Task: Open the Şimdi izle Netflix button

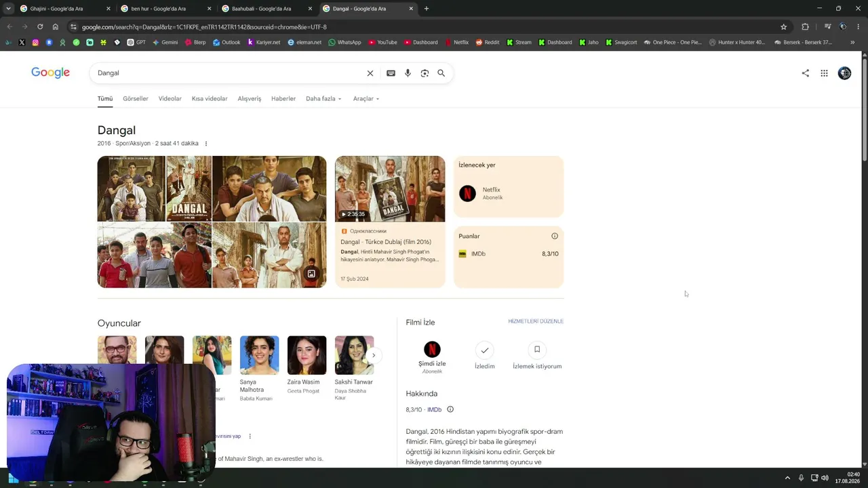Action: pos(432,357)
